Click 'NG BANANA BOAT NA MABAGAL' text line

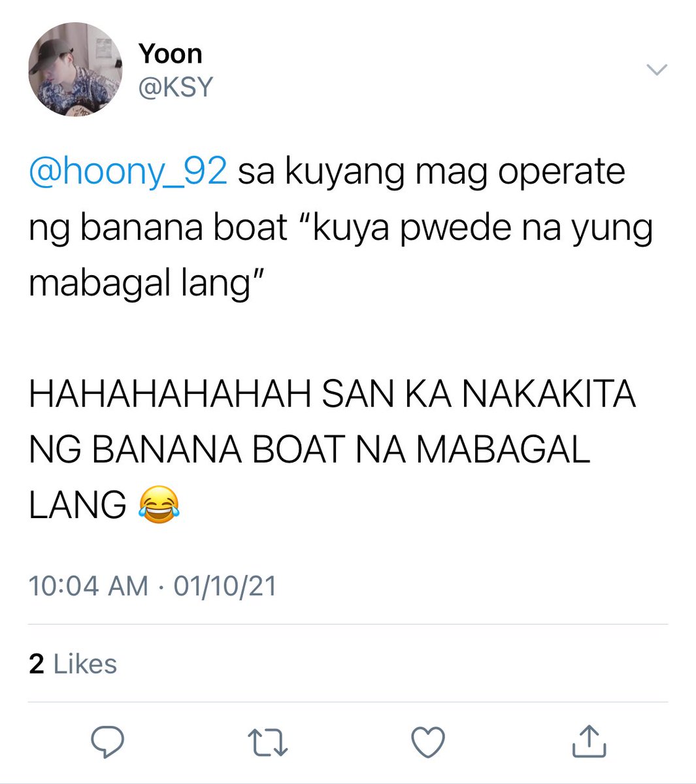click(310, 450)
